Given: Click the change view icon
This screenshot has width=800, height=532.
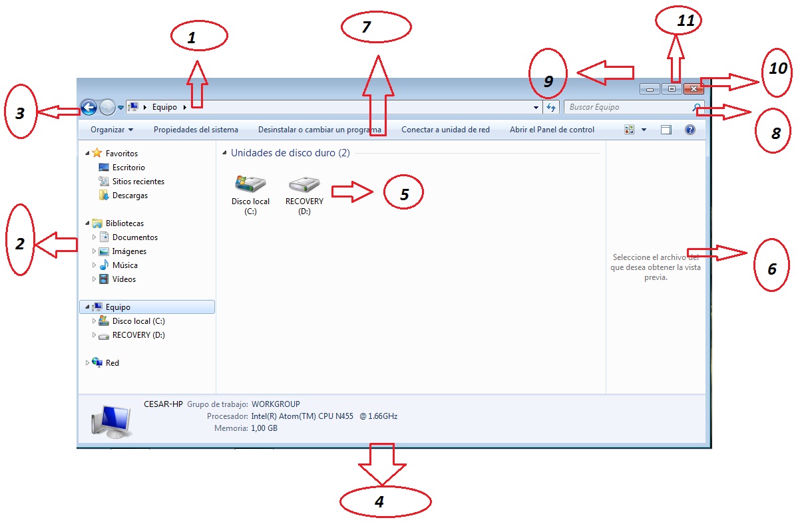Looking at the screenshot, I should [630, 130].
